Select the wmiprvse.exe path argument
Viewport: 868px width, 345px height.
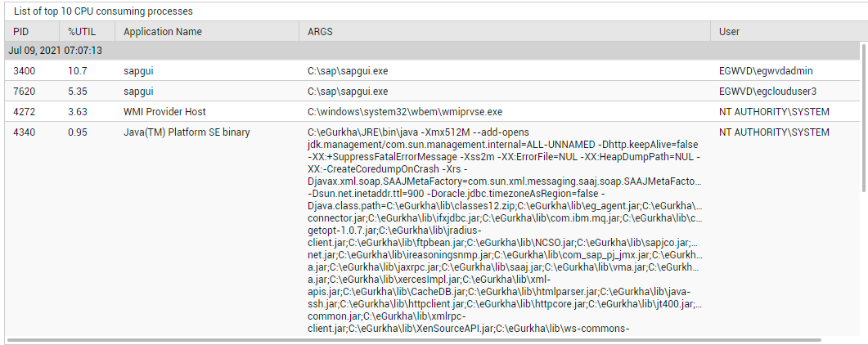point(405,112)
